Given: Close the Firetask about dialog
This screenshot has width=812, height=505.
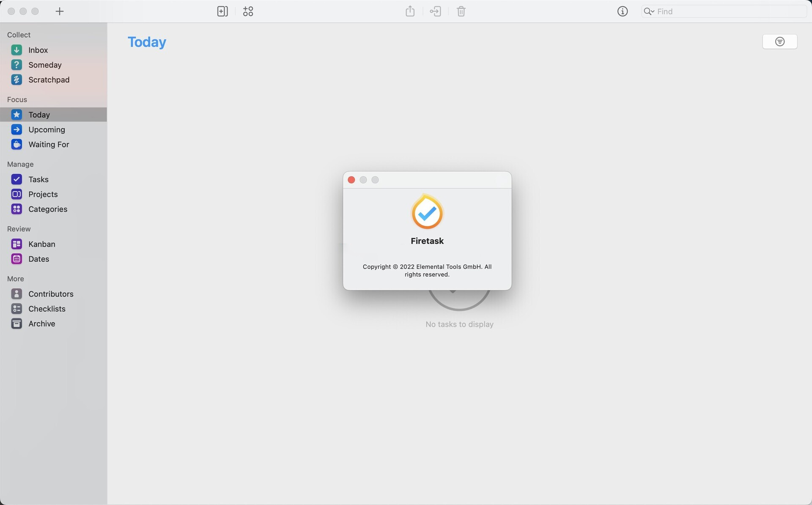Looking at the screenshot, I should pyautogui.click(x=351, y=180).
